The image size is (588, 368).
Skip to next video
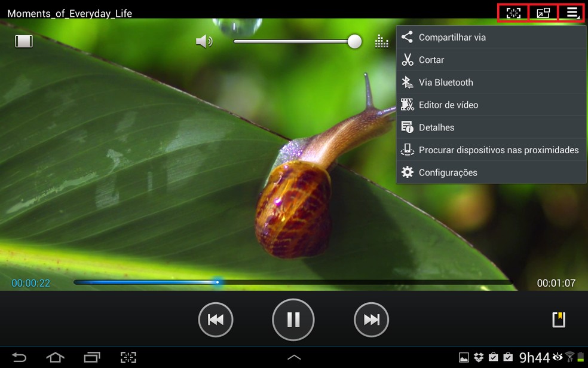point(371,320)
